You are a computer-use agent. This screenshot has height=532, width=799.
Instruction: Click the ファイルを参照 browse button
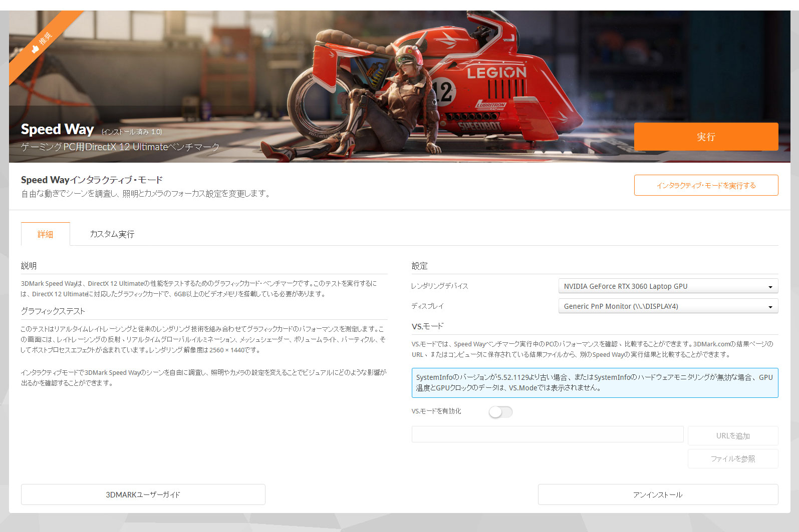click(x=733, y=459)
